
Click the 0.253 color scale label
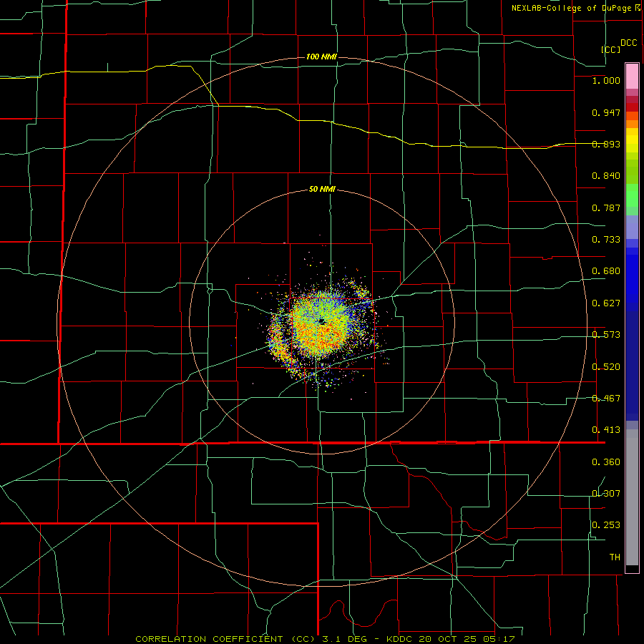tap(606, 525)
